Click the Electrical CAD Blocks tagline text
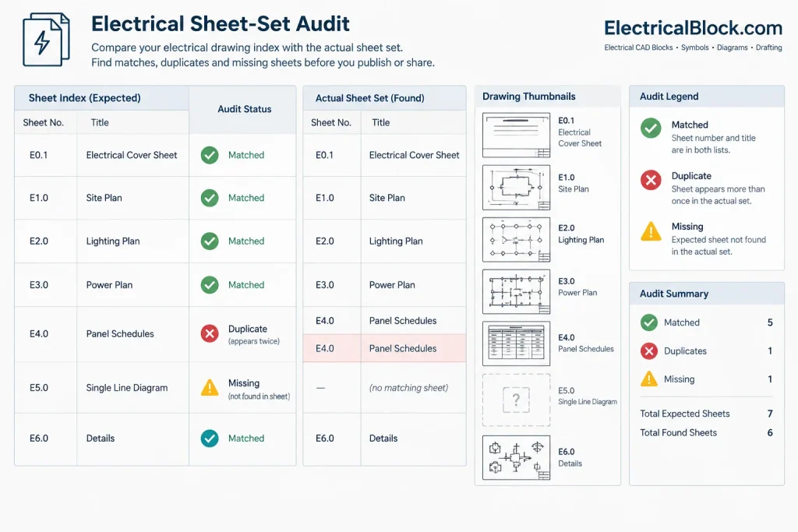Viewport: 798px width, 532px height. (693, 48)
